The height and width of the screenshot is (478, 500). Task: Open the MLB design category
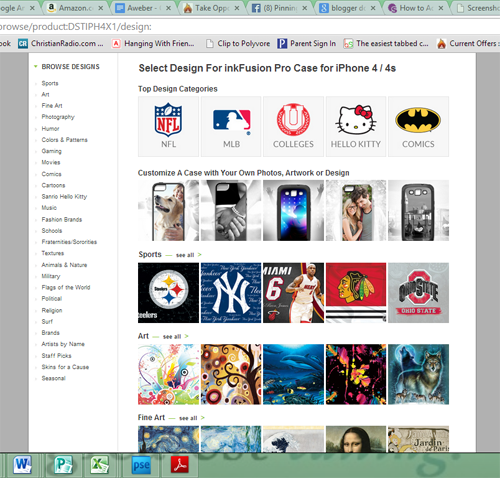point(231,127)
